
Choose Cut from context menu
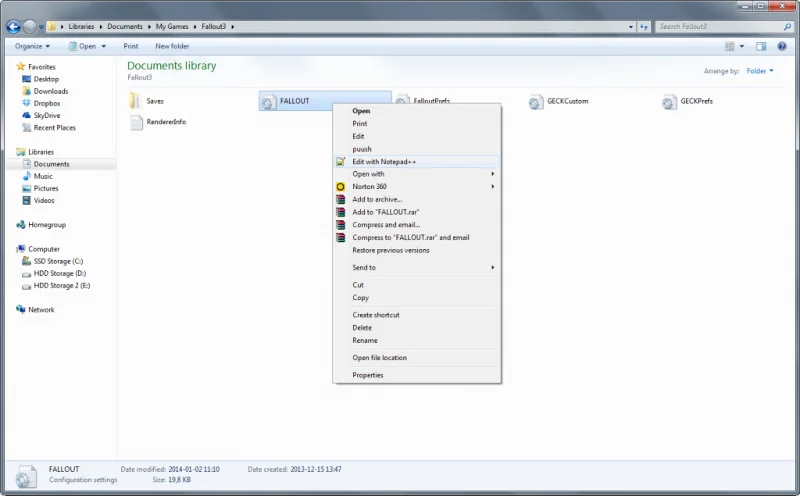point(416,285)
